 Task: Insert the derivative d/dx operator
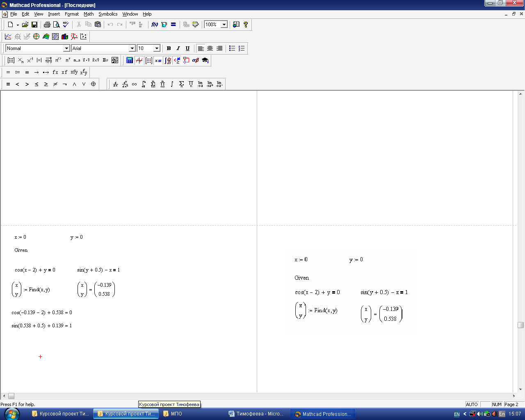point(115,84)
